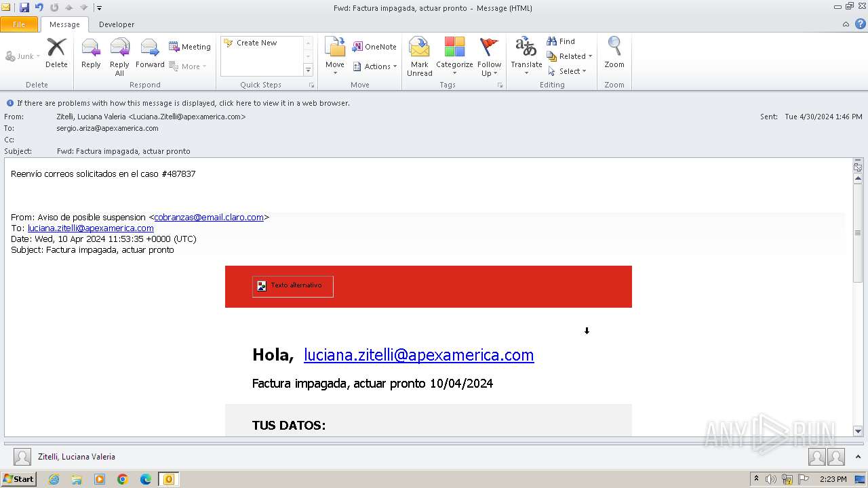Open the Zoom magnifier tool
Image resolution: width=868 pixels, height=488 pixels.
click(614, 53)
